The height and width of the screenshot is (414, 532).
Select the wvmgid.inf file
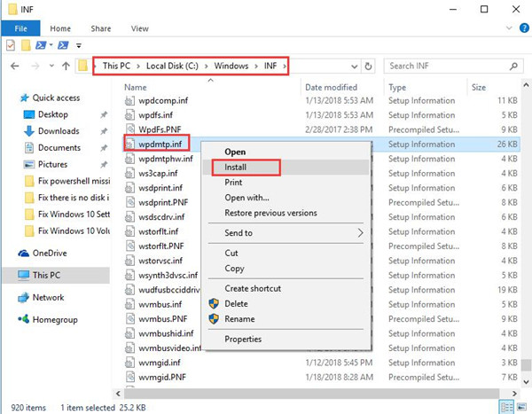click(160, 363)
